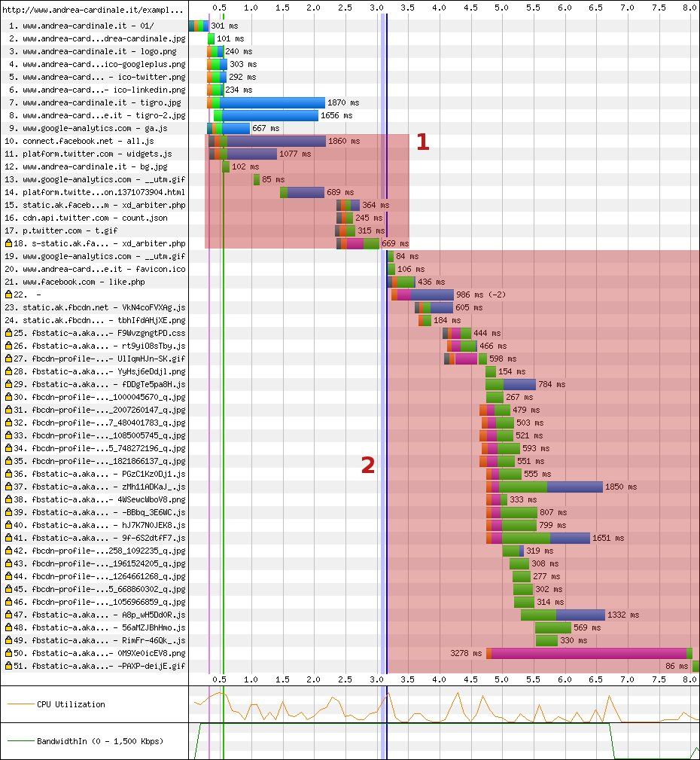Click the BandwidthIn legend label

point(99,741)
